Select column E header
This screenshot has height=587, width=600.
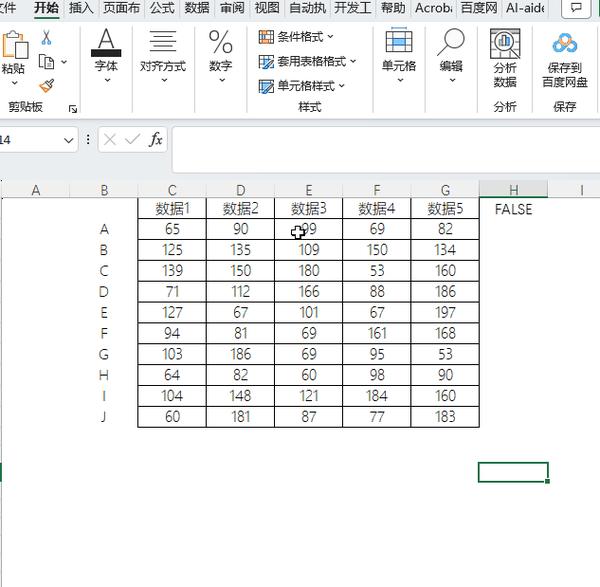click(x=308, y=190)
